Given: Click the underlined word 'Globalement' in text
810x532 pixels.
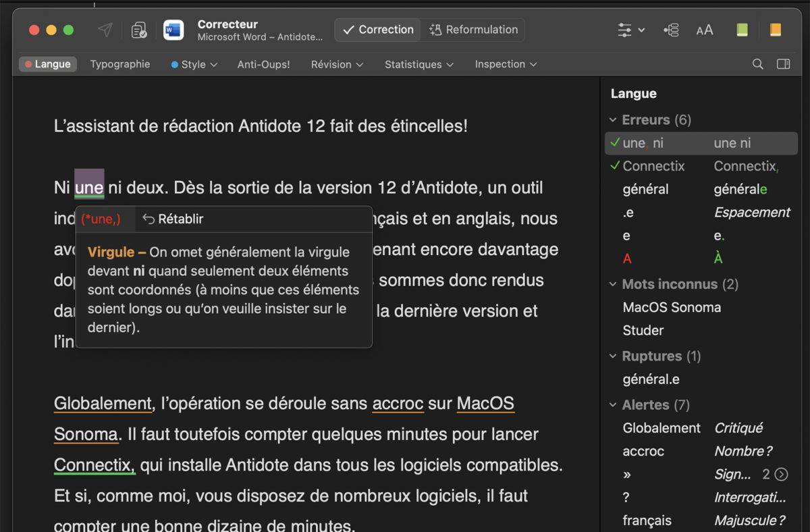Looking at the screenshot, I should pyautogui.click(x=103, y=403).
